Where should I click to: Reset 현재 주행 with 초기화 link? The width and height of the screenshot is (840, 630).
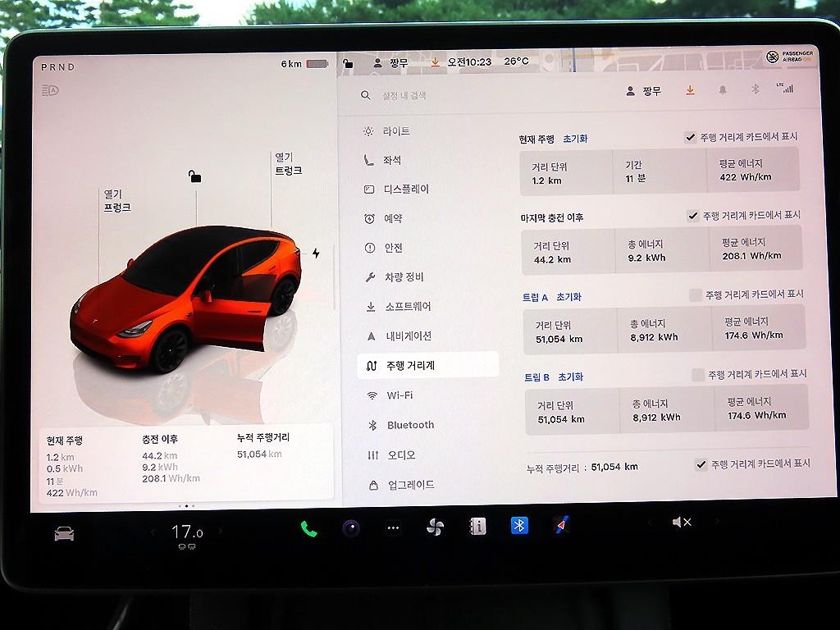[x=575, y=139]
